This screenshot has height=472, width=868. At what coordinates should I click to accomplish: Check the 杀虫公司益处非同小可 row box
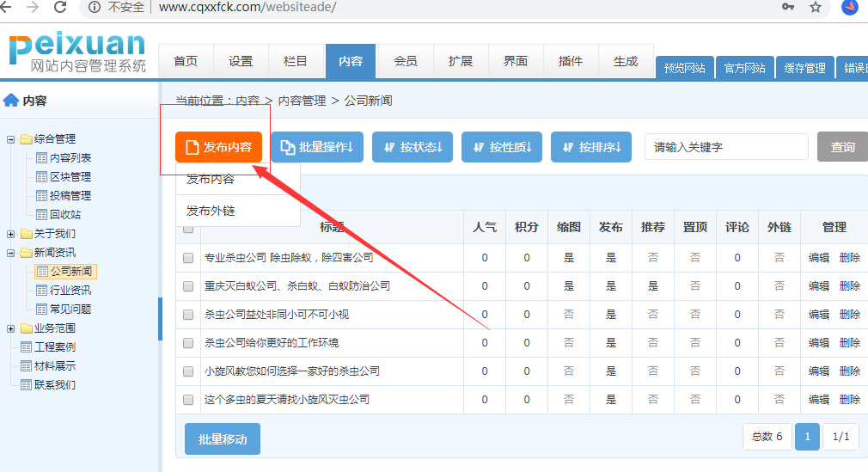(188, 315)
